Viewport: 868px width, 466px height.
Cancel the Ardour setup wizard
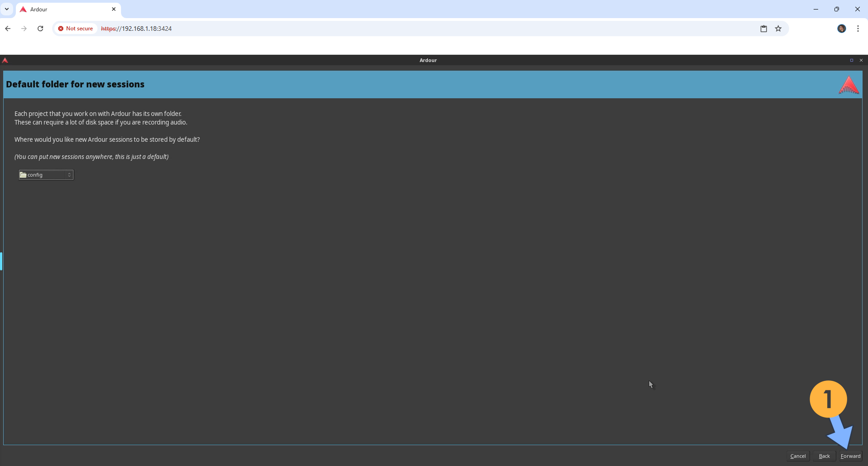[x=798, y=456]
